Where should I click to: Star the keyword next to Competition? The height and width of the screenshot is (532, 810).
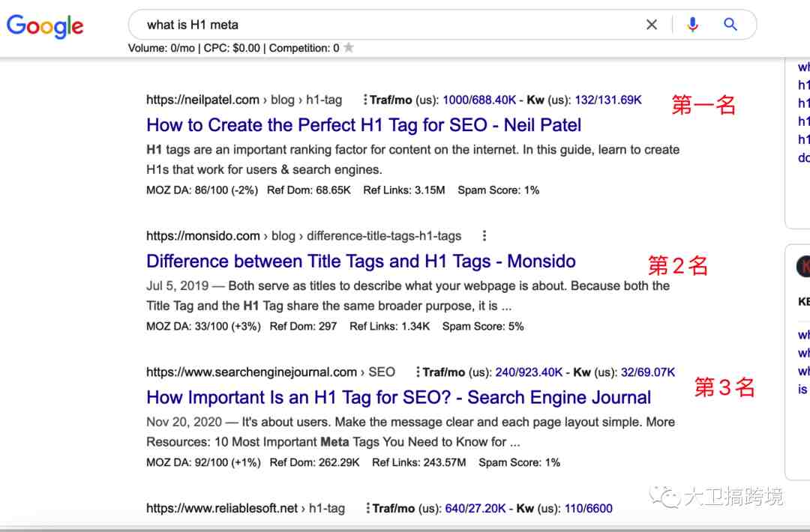349,47
